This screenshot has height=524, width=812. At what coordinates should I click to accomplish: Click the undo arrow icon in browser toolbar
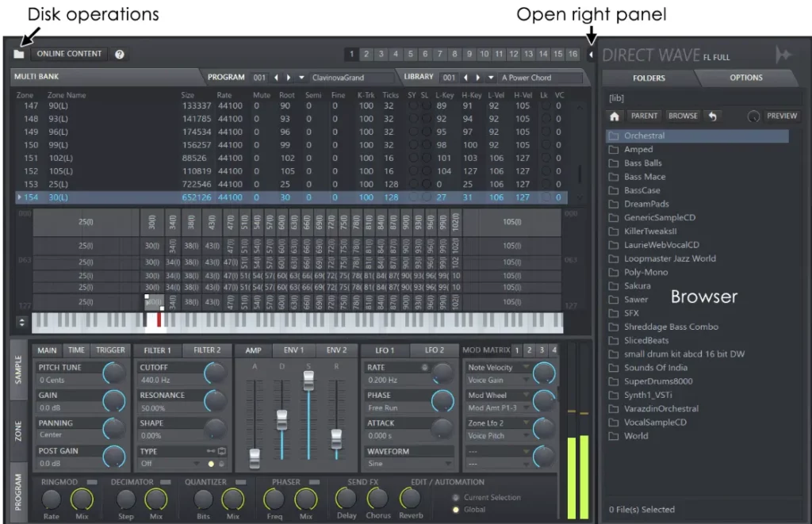(x=712, y=116)
